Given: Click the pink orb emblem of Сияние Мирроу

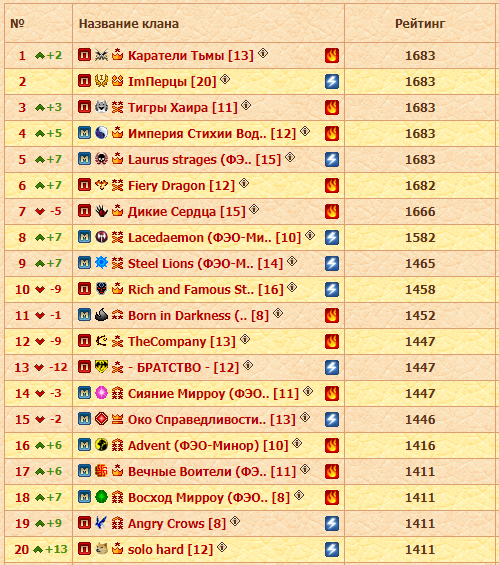Looking at the screenshot, I should pos(102,392).
